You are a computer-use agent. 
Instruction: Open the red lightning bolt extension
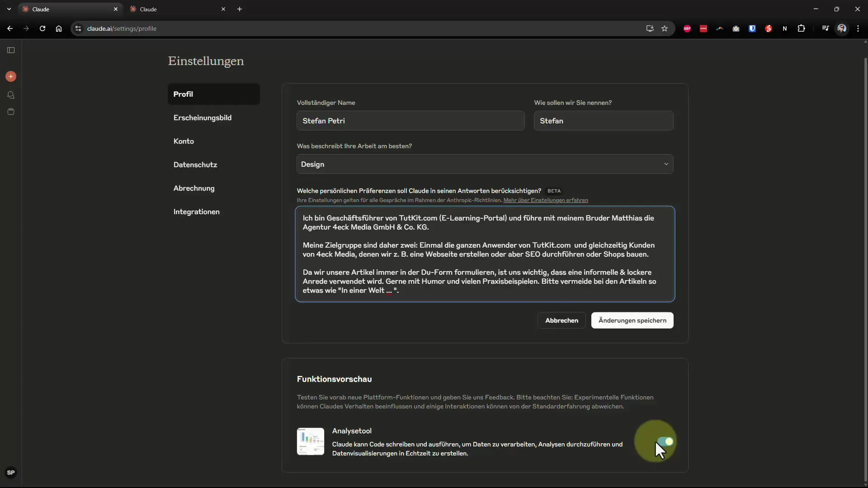click(x=769, y=28)
